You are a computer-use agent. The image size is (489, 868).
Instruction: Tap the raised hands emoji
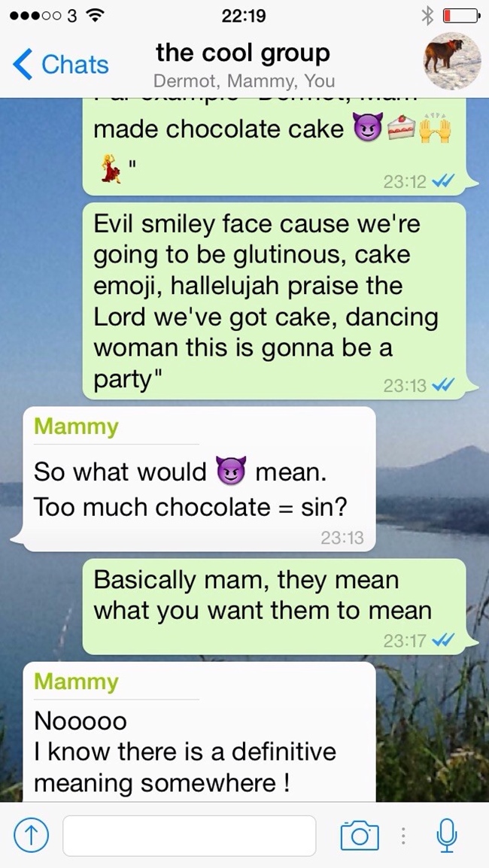[x=435, y=128]
